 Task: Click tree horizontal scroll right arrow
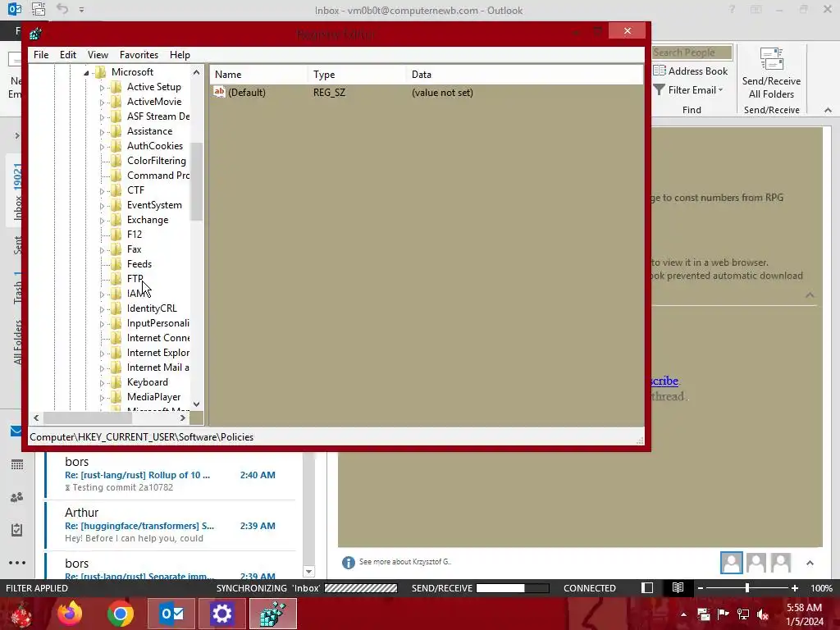pos(183,418)
